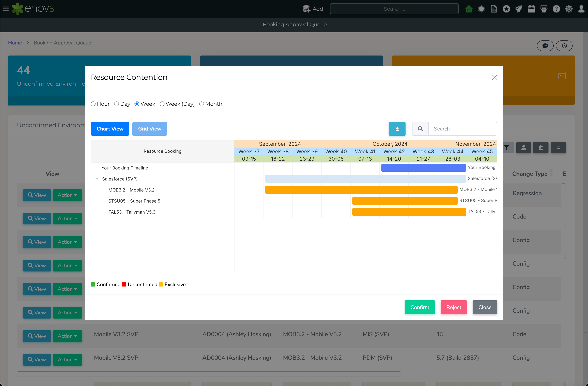This screenshot has height=386, width=588.
Task: Click the institution building icon button
Action: (541, 148)
